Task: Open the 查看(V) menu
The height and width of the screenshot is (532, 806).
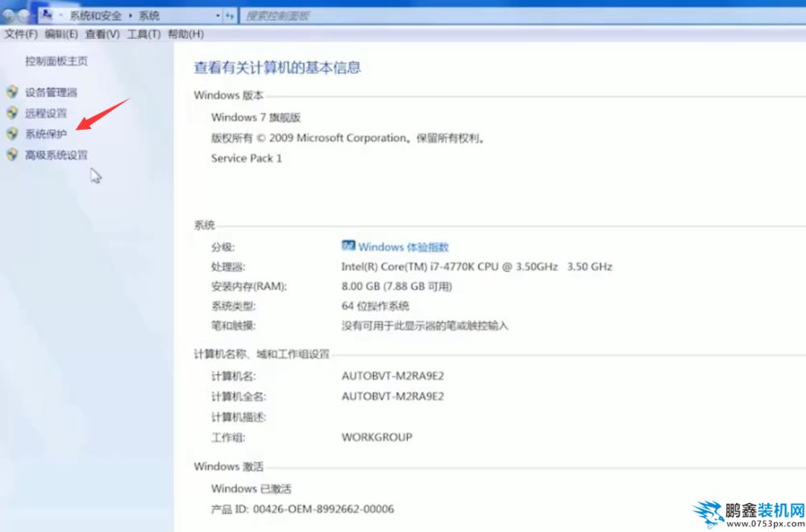Action: pos(102,35)
